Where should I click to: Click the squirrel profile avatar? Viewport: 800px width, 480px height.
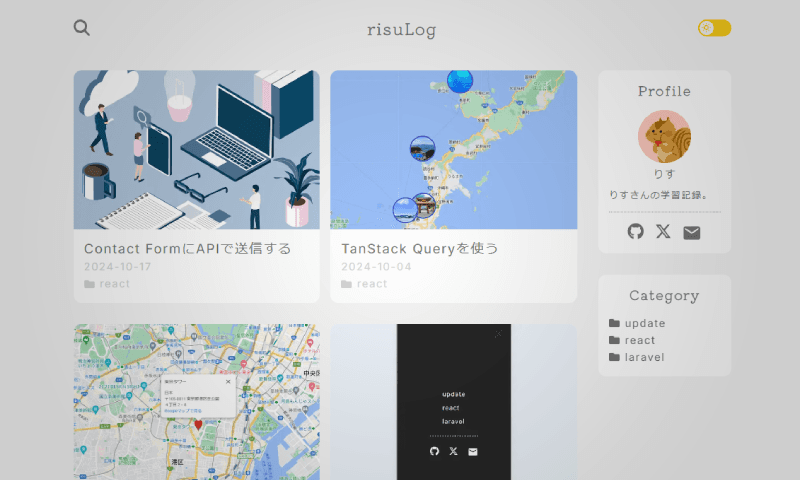(664, 137)
